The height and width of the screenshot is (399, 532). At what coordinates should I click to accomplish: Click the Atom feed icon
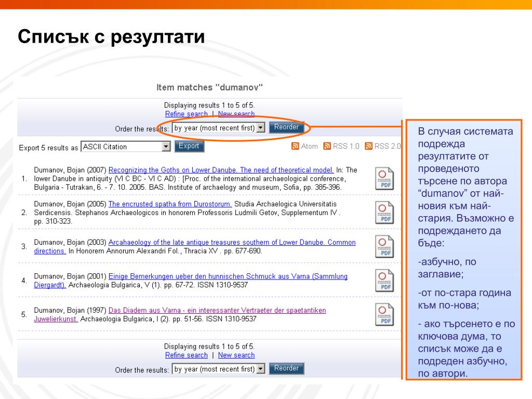coord(295,146)
